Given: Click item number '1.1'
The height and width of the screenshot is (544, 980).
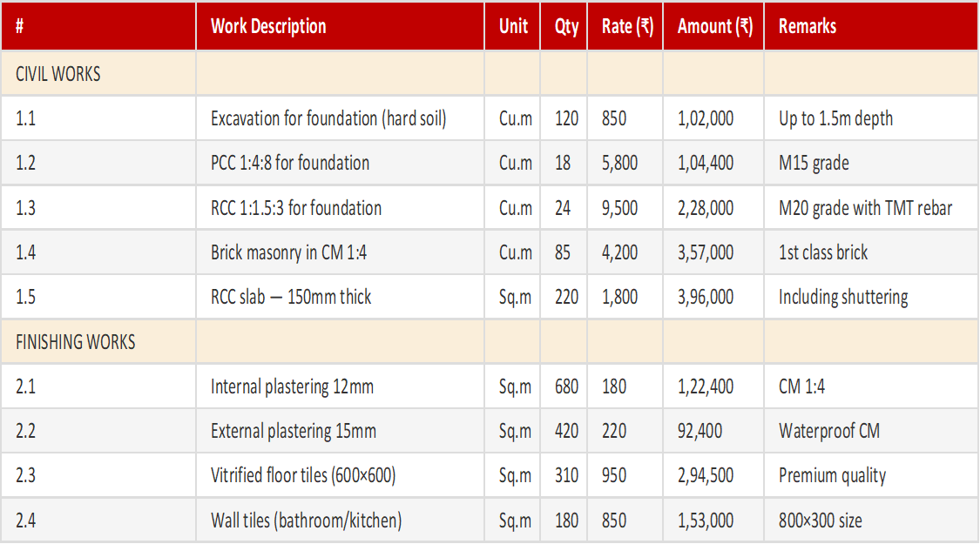Looking at the screenshot, I should 25,118.
